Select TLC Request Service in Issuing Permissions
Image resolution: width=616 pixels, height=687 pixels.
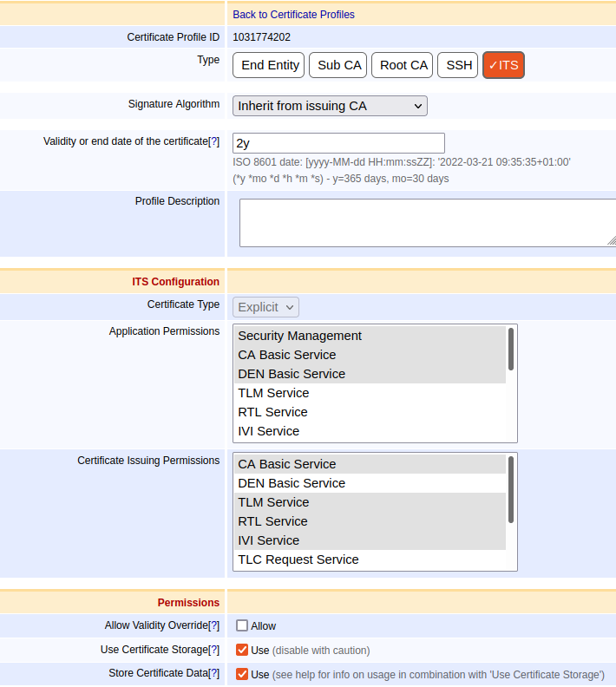point(298,559)
